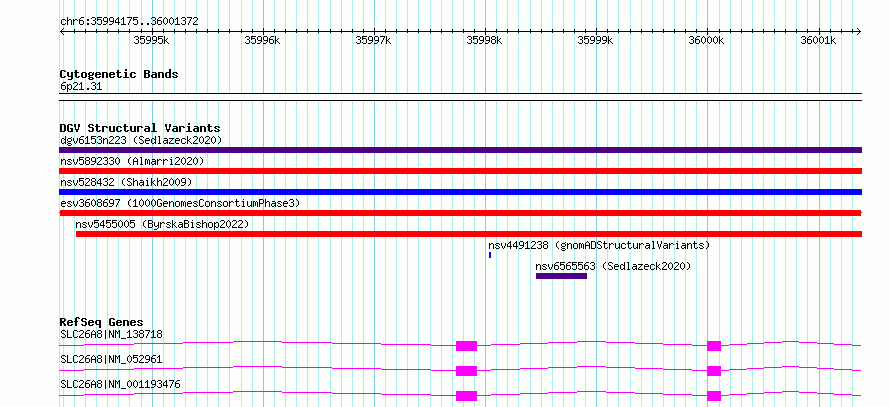Select the second exon of NM_052961

pyautogui.click(x=714, y=371)
